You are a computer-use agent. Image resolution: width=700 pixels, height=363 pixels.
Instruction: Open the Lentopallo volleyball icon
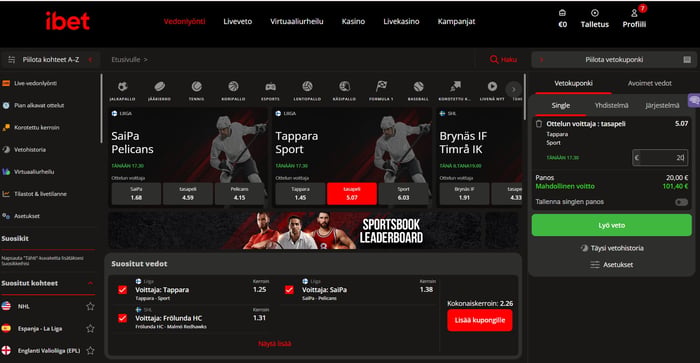307,87
